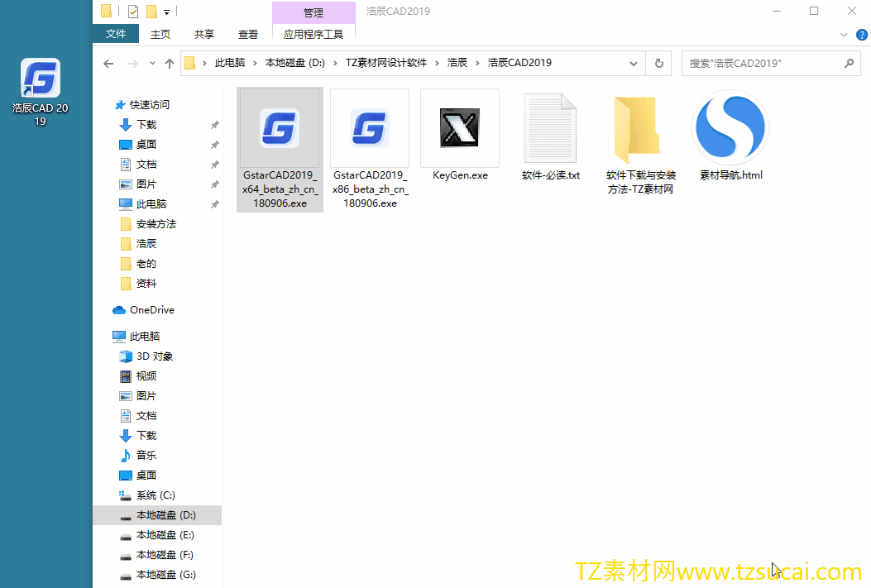Click the new folder quick access icon
Viewport: 871px width, 588px height.
coord(151,11)
